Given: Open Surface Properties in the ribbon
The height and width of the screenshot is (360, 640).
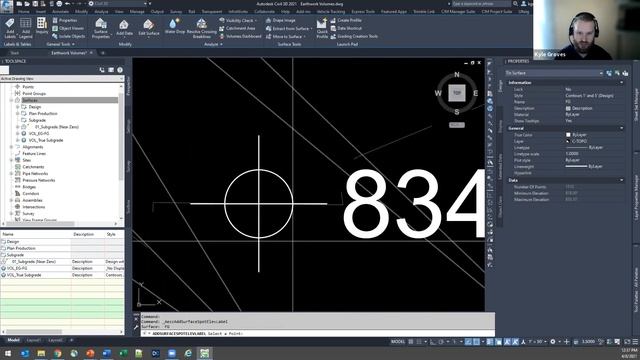Looking at the screenshot, I should 100,28.
